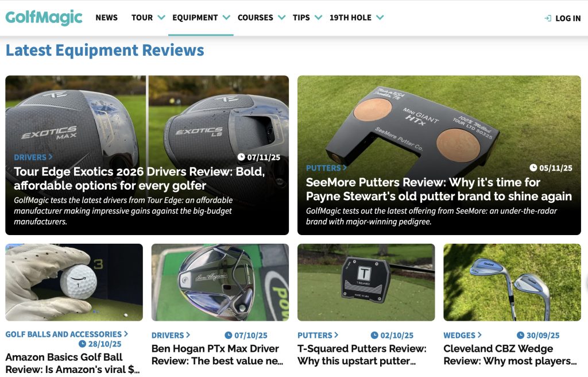This screenshot has width=588, height=377.
Task: Expand the Courses dropdown chevron
Action: pos(281,18)
